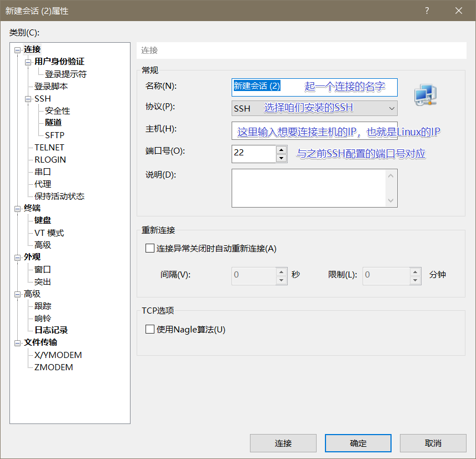Image resolution: width=476 pixels, height=459 pixels.
Task: Open the 代理 proxy settings
Action: point(42,184)
